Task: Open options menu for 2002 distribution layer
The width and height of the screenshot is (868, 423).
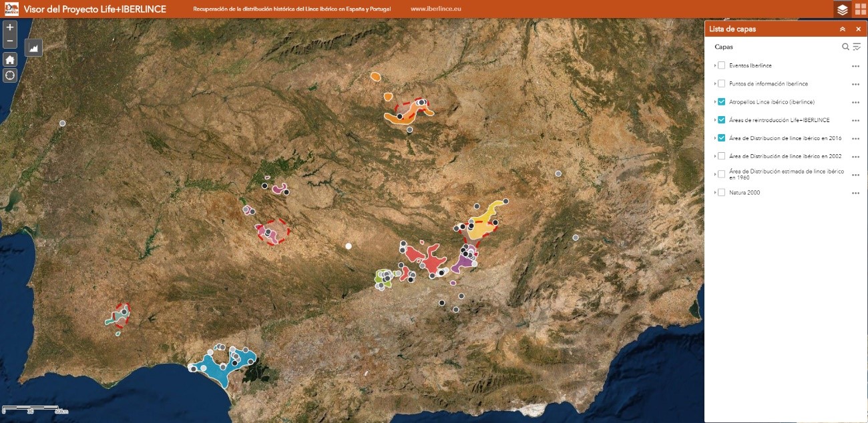Action: (x=855, y=157)
